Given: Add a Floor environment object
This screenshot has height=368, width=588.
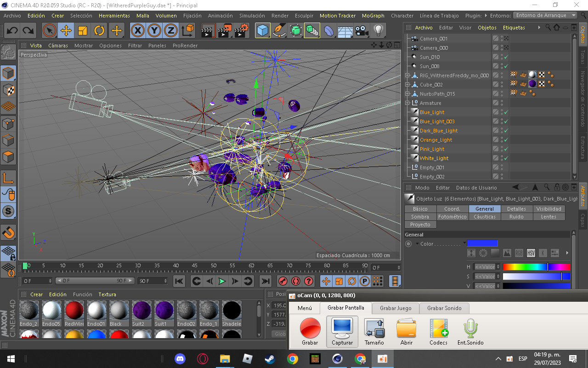Looking at the screenshot, I should [x=345, y=31].
